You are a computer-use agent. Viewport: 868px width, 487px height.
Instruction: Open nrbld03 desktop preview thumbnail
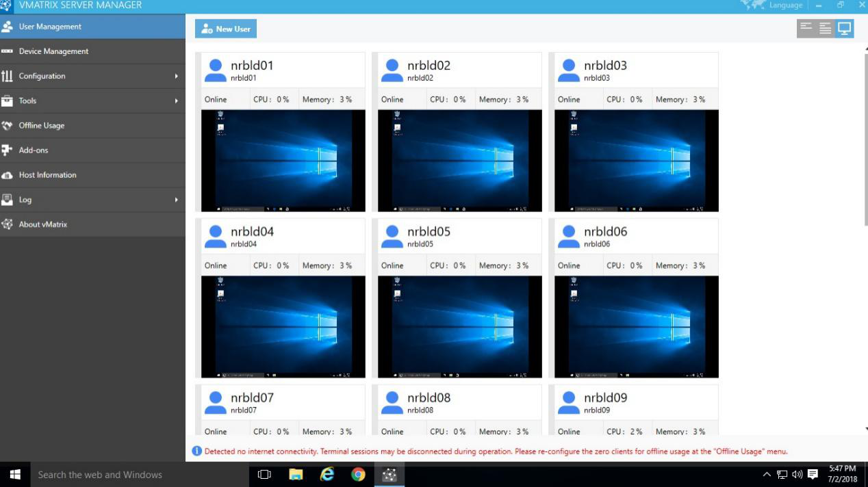click(x=637, y=161)
